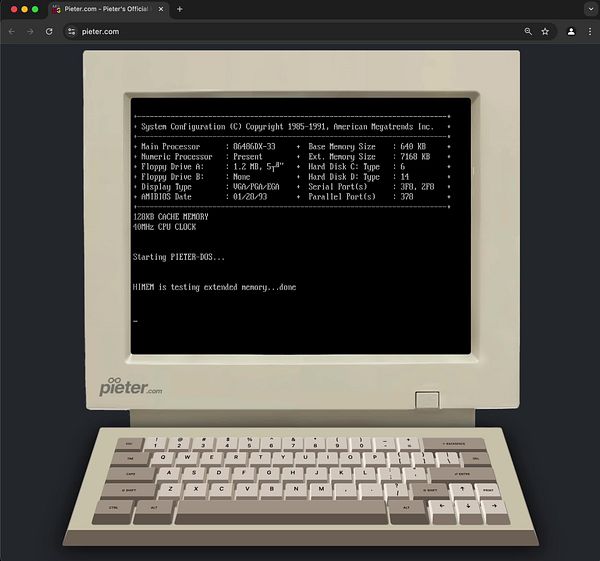This screenshot has width=600, height=561.
Task: Click the Y key
Action: tap(283, 458)
